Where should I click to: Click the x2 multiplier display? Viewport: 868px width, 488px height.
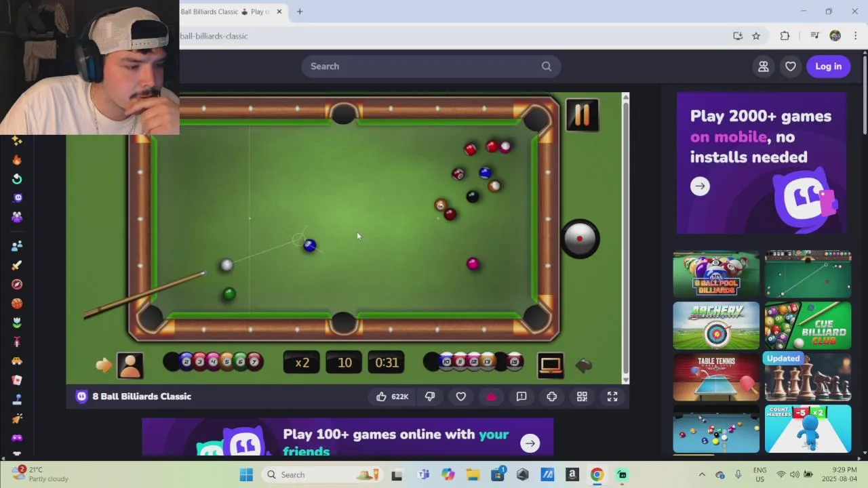pos(302,363)
